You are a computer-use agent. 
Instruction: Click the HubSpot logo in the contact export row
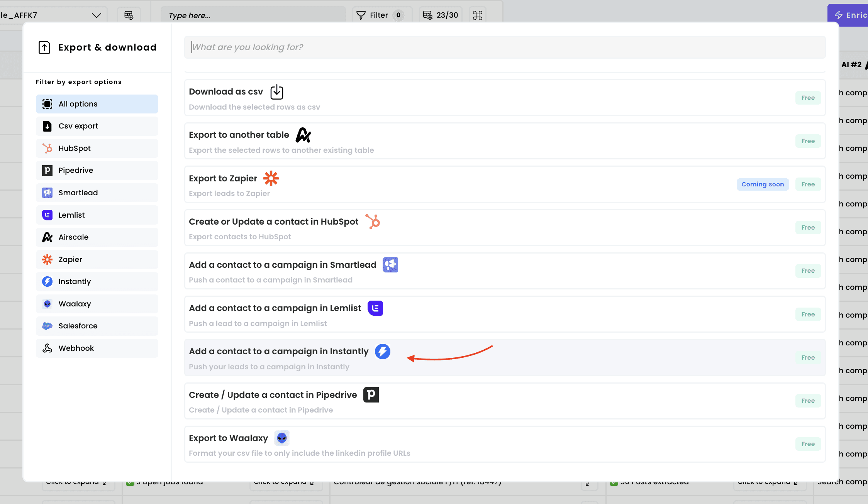pos(373,222)
